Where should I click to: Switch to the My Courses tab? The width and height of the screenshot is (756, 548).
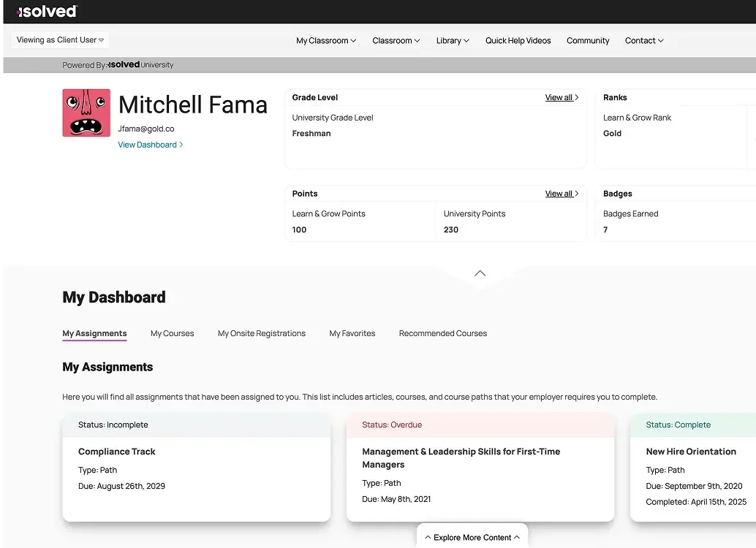(172, 333)
